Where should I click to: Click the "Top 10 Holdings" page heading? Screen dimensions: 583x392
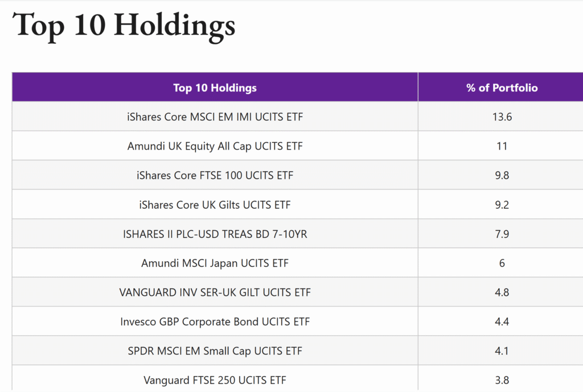pos(124,26)
